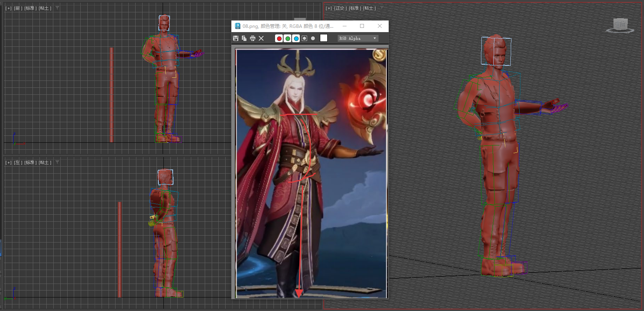Viewport: 644px width, 311px height.
Task: Switch to monochrome display with gray circle
Action: [313, 38]
